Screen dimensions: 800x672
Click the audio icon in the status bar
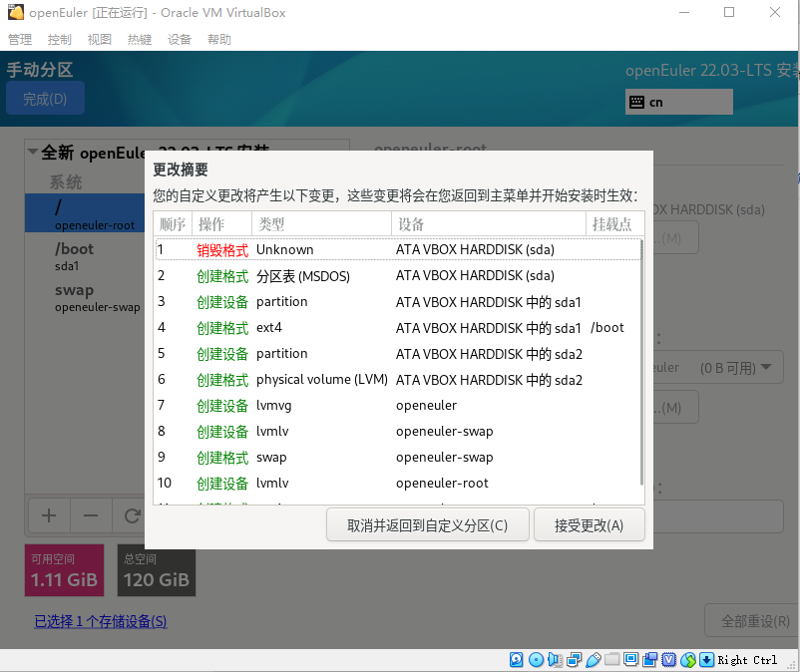tap(555, 659)
